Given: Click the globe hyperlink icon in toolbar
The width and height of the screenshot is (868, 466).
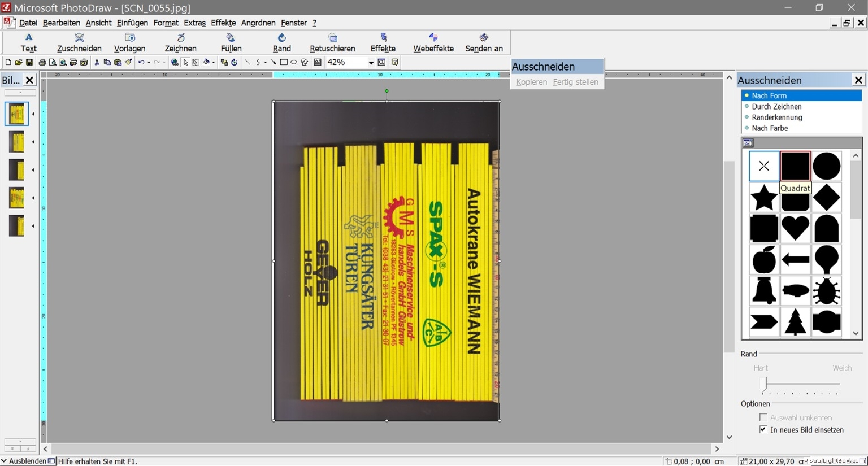Looking at the screenshot, I should point(175,62).
